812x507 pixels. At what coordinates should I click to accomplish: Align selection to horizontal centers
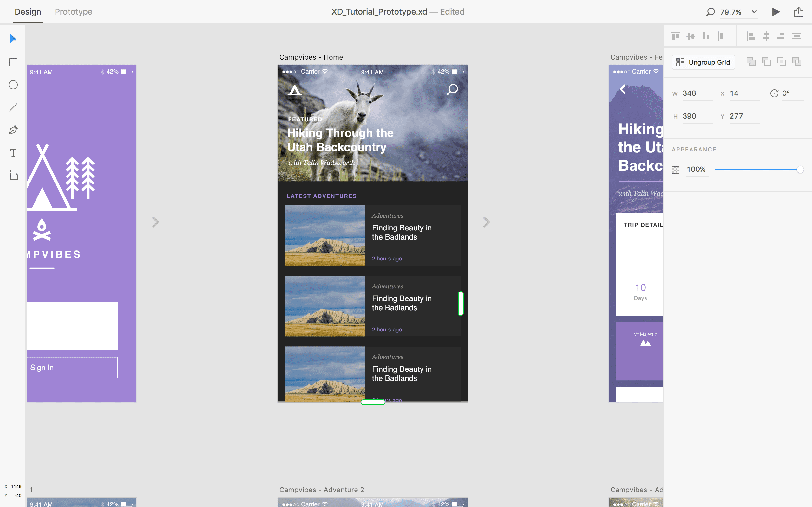coord(766,35)
